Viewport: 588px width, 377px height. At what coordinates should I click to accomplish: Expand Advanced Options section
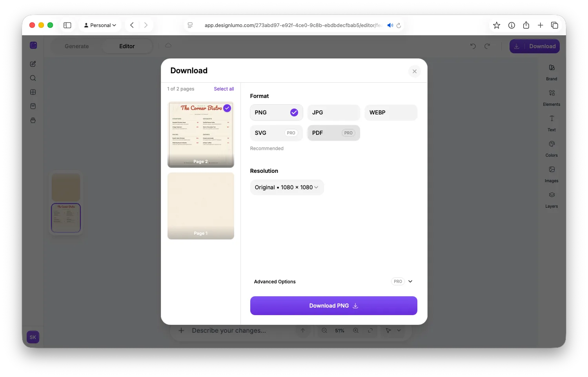(x=333, y=281)
